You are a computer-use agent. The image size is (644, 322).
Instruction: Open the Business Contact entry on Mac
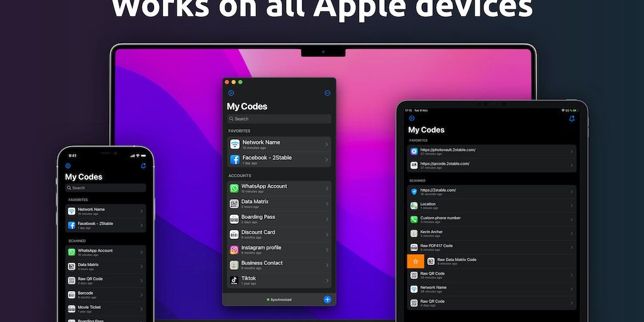279,265
